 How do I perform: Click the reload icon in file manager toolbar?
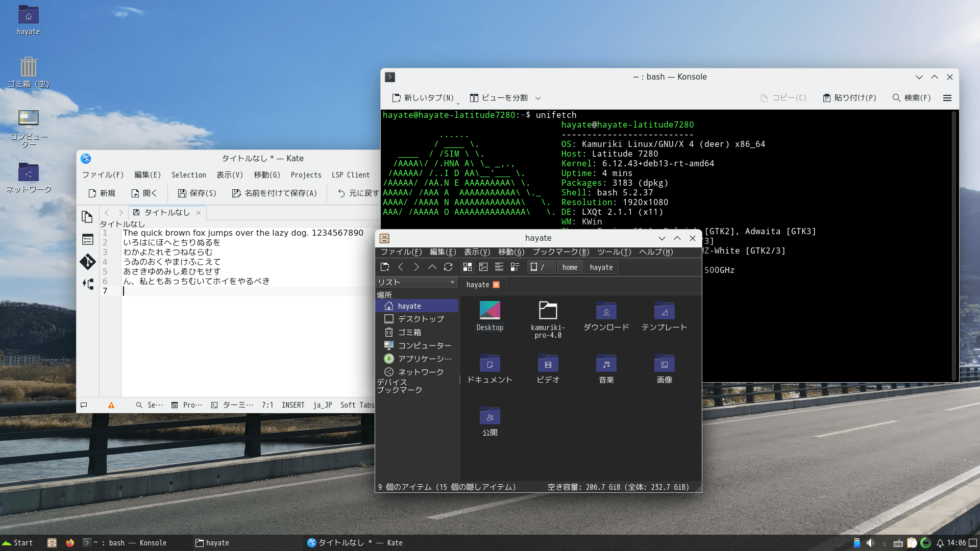point(448,267)
